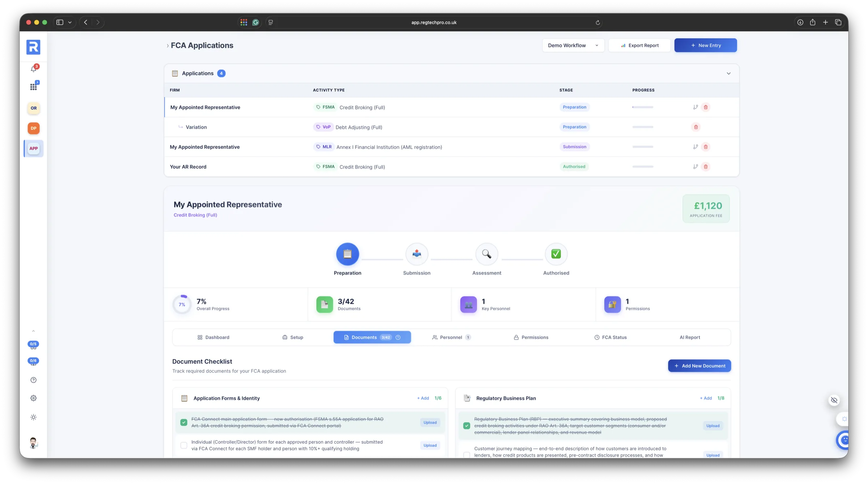Delete the Your AR Record application
Screen dimensions: 868x484
[x=706, y=167]
